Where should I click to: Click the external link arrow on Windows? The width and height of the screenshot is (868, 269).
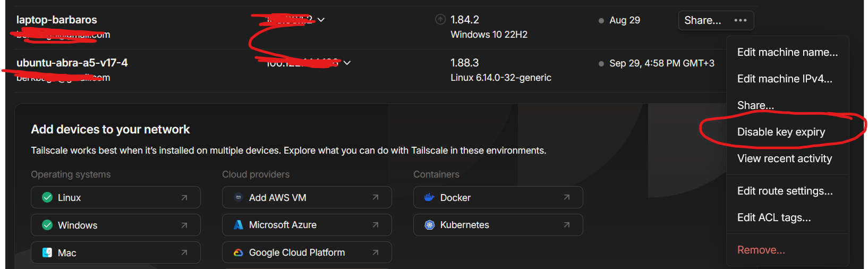coord(184,225)
